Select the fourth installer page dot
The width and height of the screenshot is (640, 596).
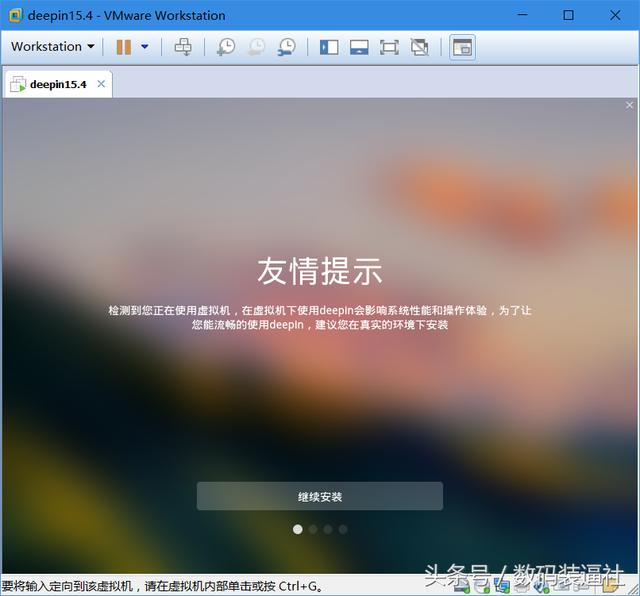pyautogui.click(x=343, y=529)
